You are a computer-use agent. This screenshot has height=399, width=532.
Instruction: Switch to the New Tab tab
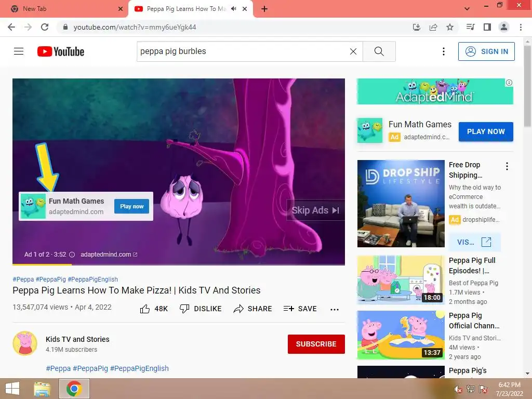[63, 9]
